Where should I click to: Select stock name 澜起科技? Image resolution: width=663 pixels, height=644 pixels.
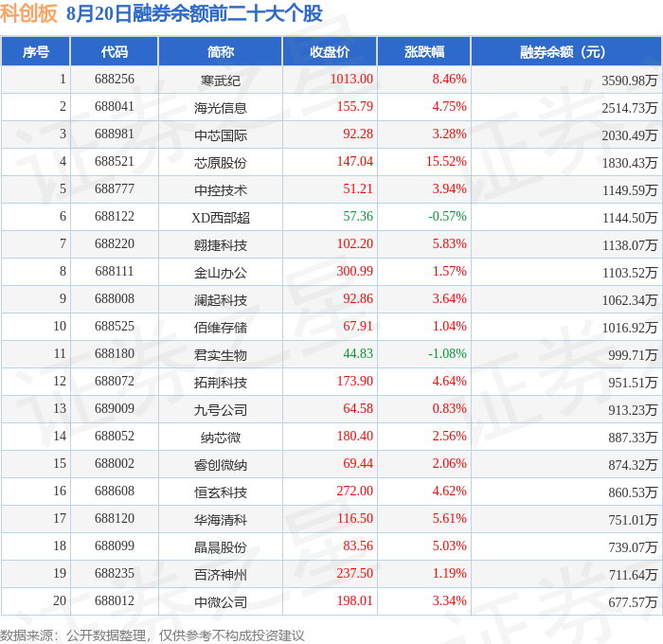click(221, 300)
